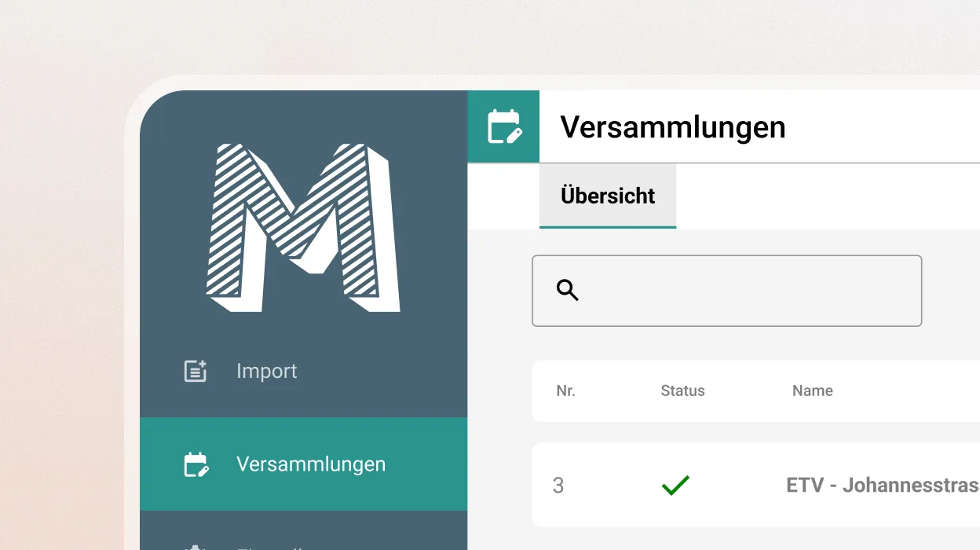This screenshot has width=980, height=550.
Task: Click the Versammlungen page heading
Action: coord(672,126)
